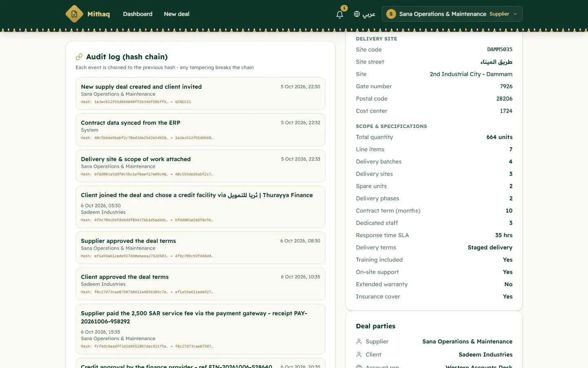Click the Audit log (hash chain) heading
This screenshot has height=368, width=588.
(x=127, y=57)
